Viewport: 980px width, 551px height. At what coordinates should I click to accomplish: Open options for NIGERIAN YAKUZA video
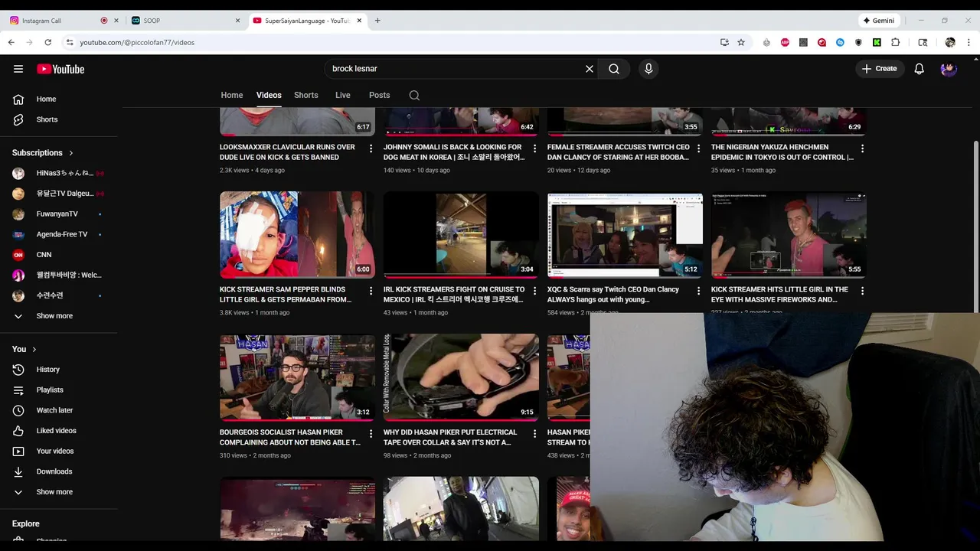click(862, 148)
